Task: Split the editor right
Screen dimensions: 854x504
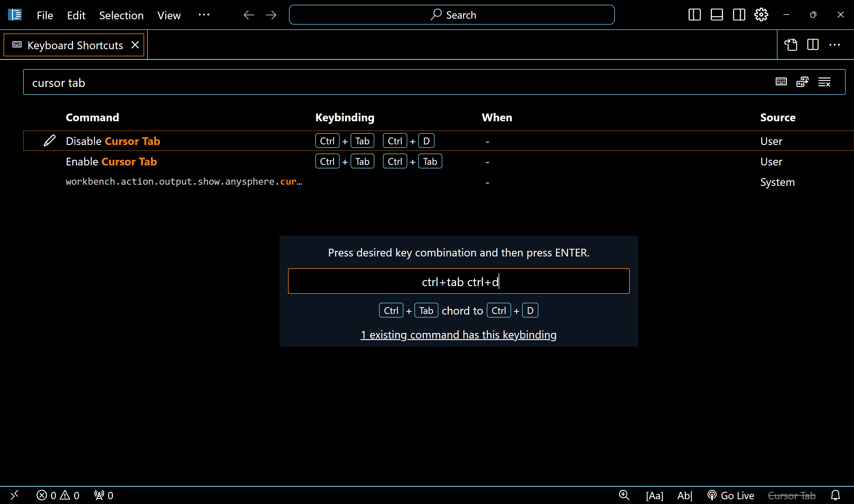Action: [813, 45]
